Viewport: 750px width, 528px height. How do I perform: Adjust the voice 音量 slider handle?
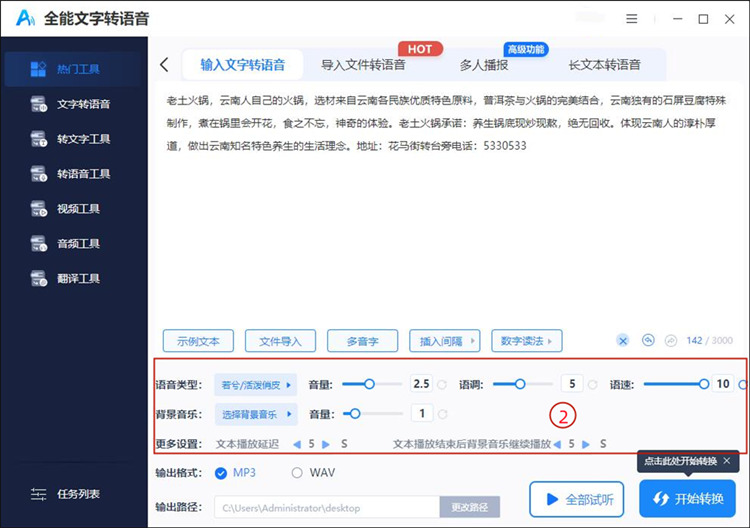pyautogui.click(x=369, y=384)
